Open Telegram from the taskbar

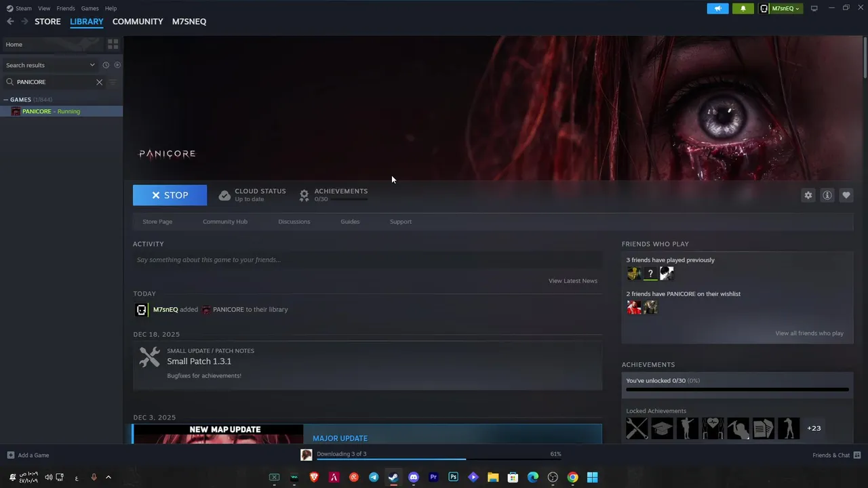point(374,477)
